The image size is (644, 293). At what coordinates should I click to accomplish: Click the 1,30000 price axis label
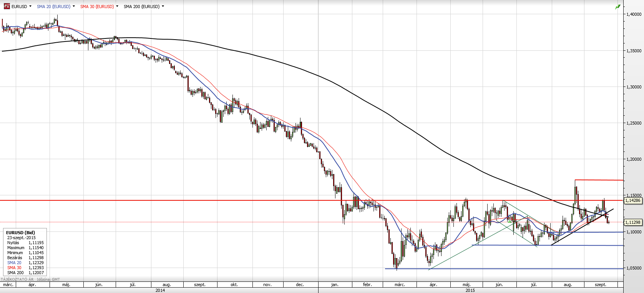click(634, 87)
